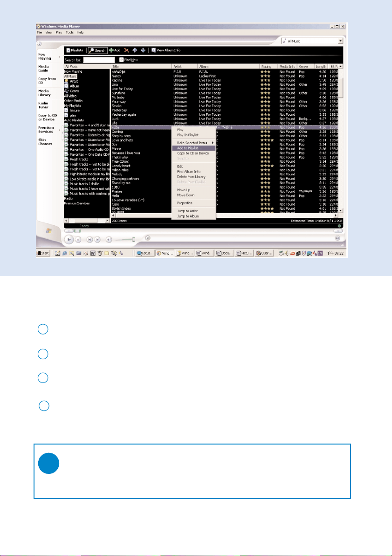Select the song titled Stylish Index
This screenshot has width=392, height=556.
pos(121,209)
